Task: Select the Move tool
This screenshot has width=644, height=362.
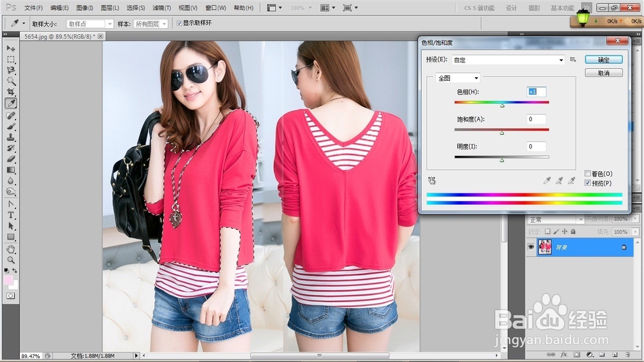Action: [x=11, y=48]
